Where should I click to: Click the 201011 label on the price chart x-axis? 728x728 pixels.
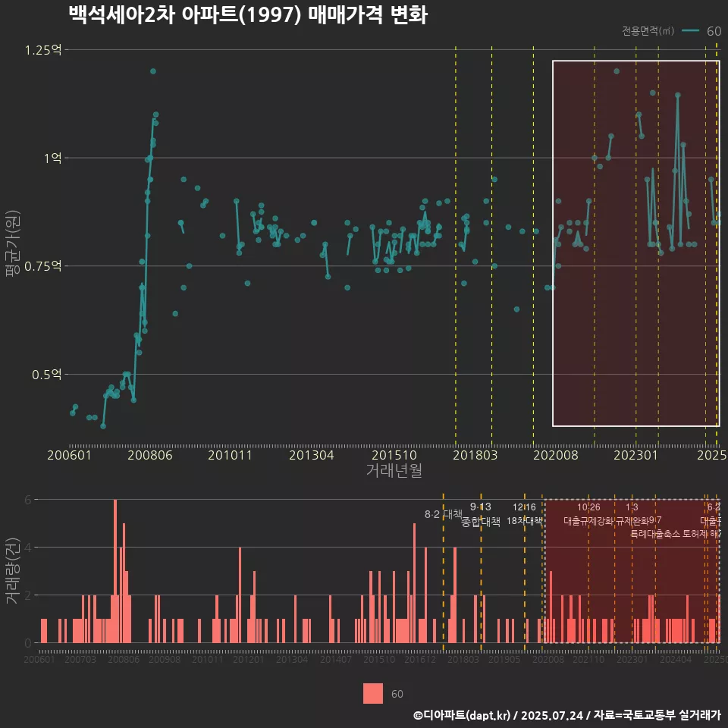231,455
